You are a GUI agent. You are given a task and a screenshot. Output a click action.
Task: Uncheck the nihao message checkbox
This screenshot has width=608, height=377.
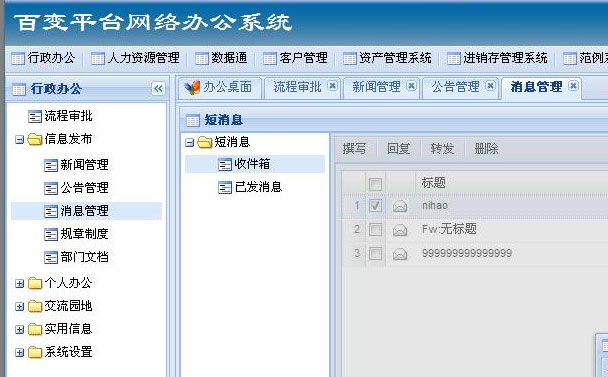[375, 205]
